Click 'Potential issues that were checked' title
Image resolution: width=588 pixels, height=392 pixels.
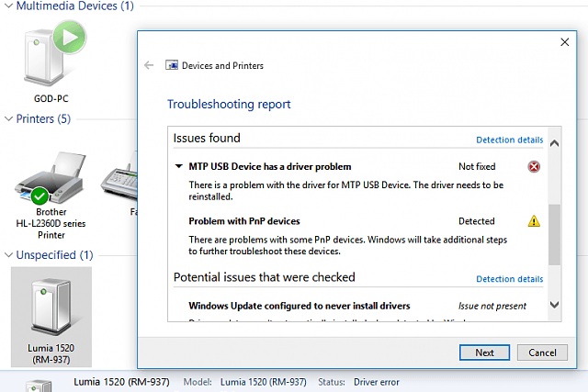tap(264, 277)
